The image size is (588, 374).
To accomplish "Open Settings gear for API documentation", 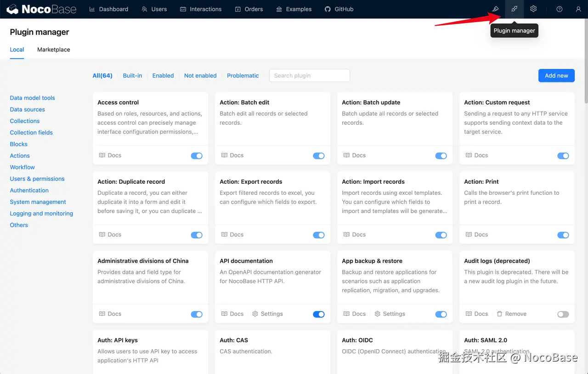I will [255, 314].
